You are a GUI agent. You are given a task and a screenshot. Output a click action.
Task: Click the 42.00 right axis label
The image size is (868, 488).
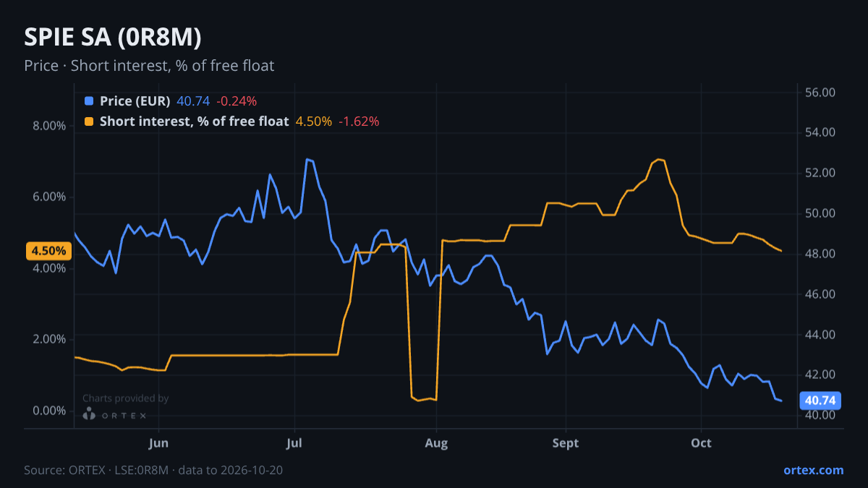pyautogui.click(x=820, y=374)
